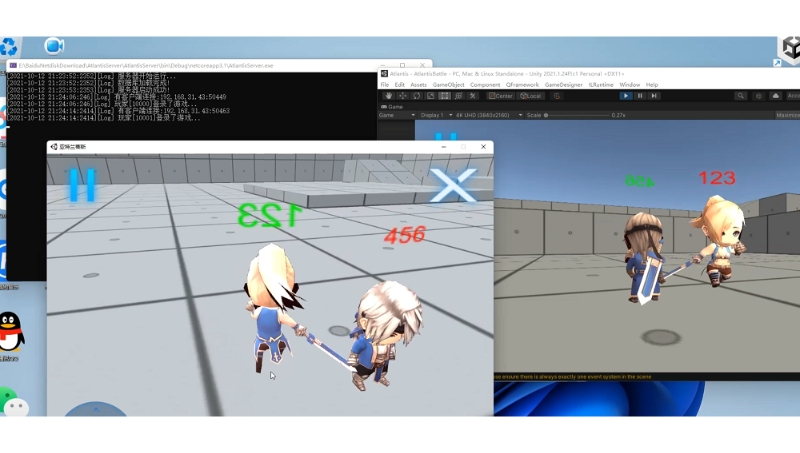This screenshot has height=453, width=800.
Task: Click the large X icon in game window
Action: pyautogui.click(x=453, y=185)
